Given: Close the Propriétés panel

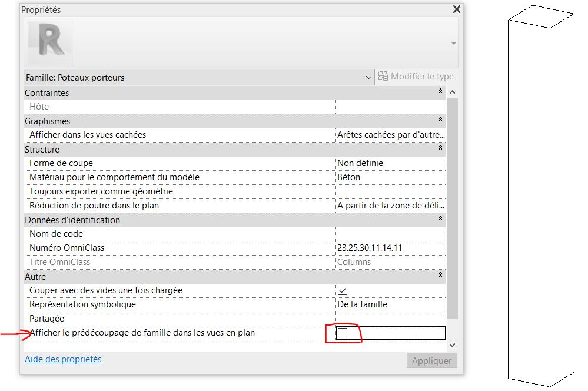Looking at the screenshot, I should pos(456,9).
